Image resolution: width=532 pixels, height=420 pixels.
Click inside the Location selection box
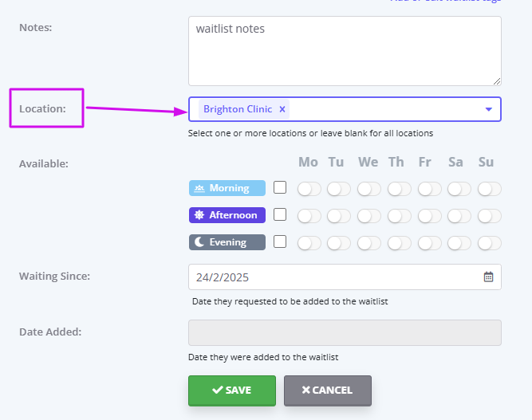(x=345, y=109)
